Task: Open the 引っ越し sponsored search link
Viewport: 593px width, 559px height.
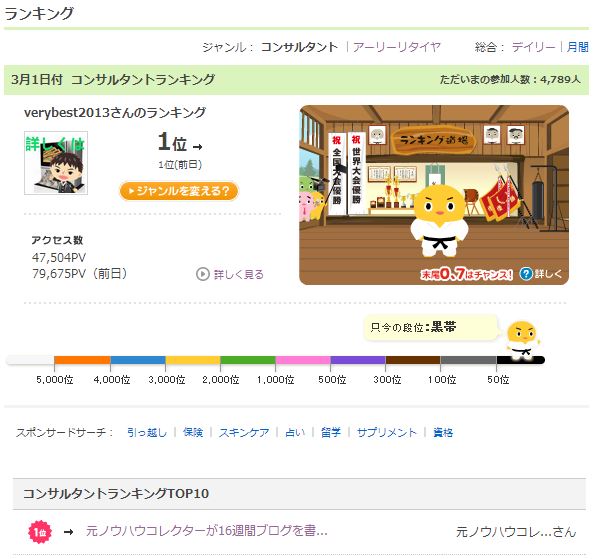Action: (x=147, y=432)
